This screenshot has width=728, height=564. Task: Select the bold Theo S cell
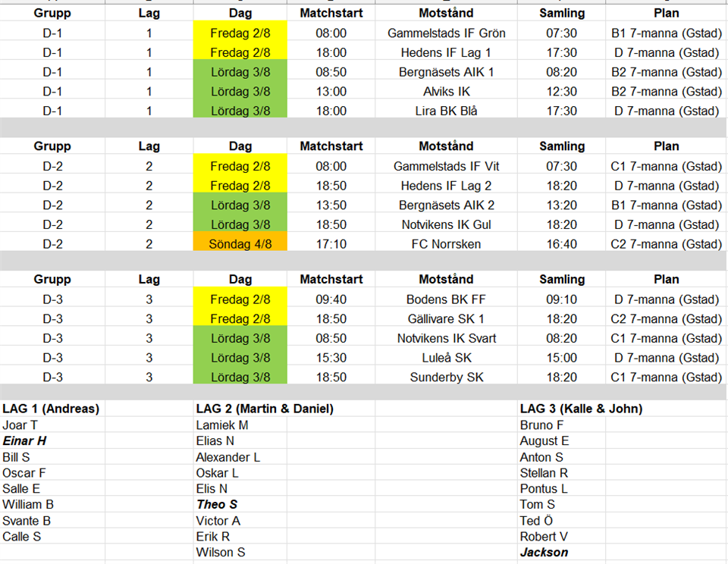click(x=217, y=504)
